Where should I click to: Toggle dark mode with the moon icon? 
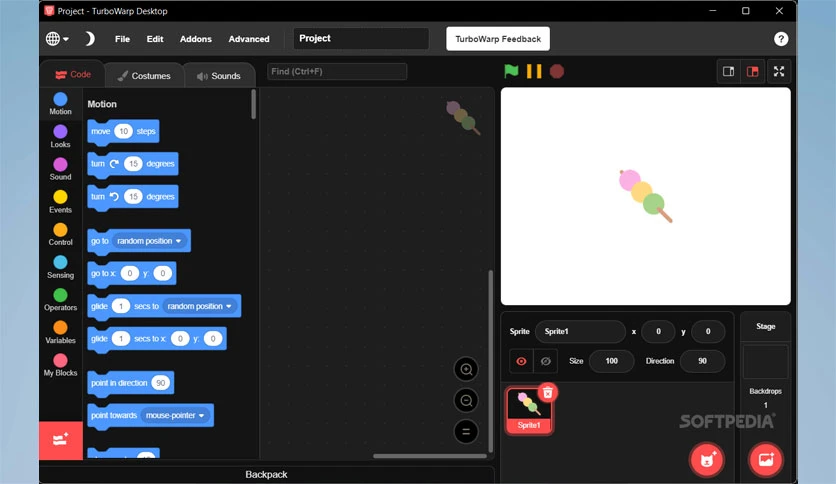point(90,39)
